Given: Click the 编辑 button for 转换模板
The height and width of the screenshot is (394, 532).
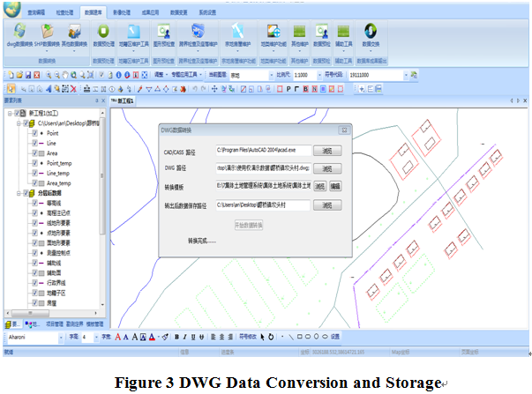Looking at the screenshot, I should coord(335,186).
